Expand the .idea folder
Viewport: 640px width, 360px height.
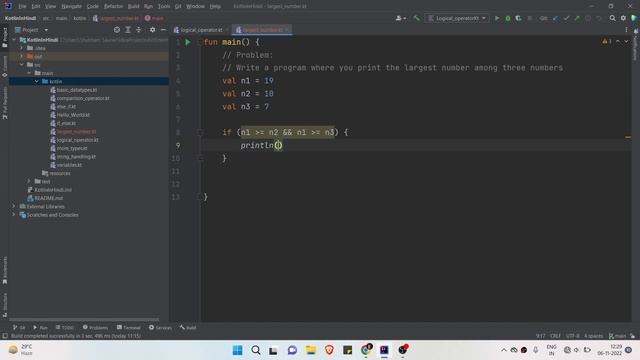pyautogui.click(x=22, y=48)
